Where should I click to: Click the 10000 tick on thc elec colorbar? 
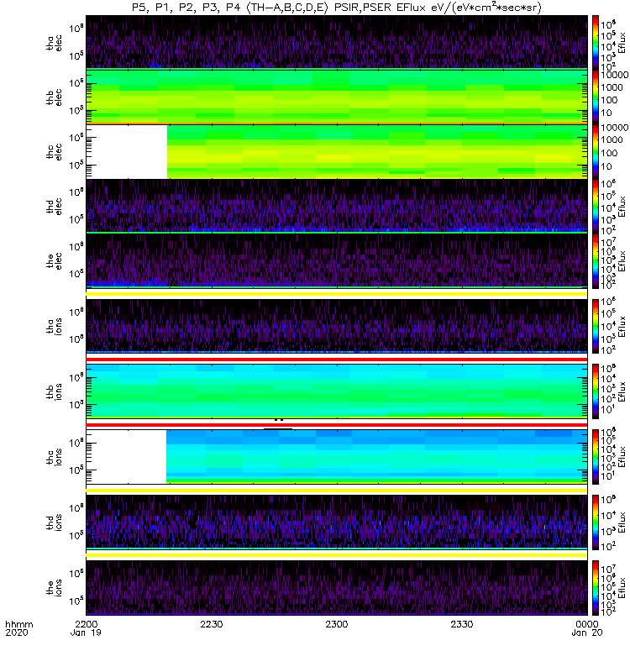pos(614,128)
